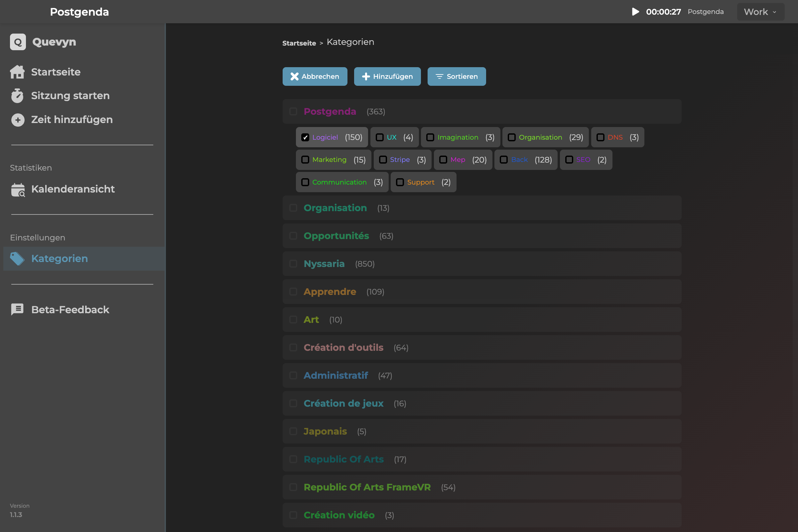This screenshot has height=532, width=798.
Task: Check the Postgenda category checkbox
Action: 294,112
